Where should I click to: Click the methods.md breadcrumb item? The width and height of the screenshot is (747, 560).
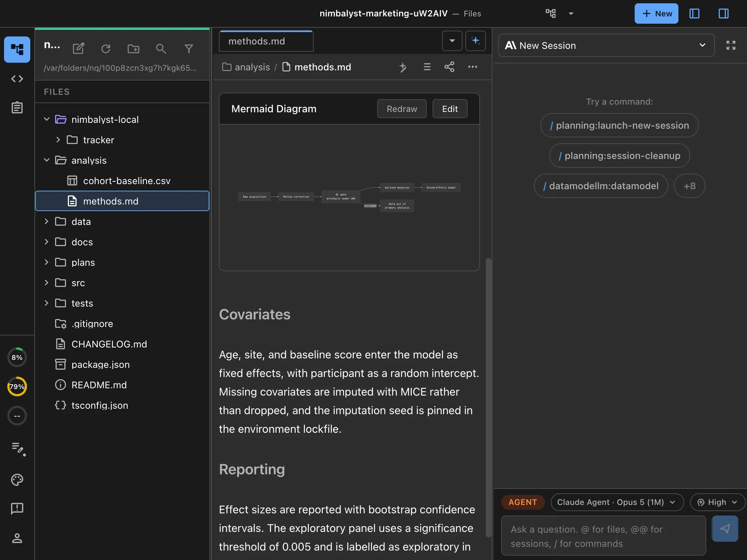[317, 67]
